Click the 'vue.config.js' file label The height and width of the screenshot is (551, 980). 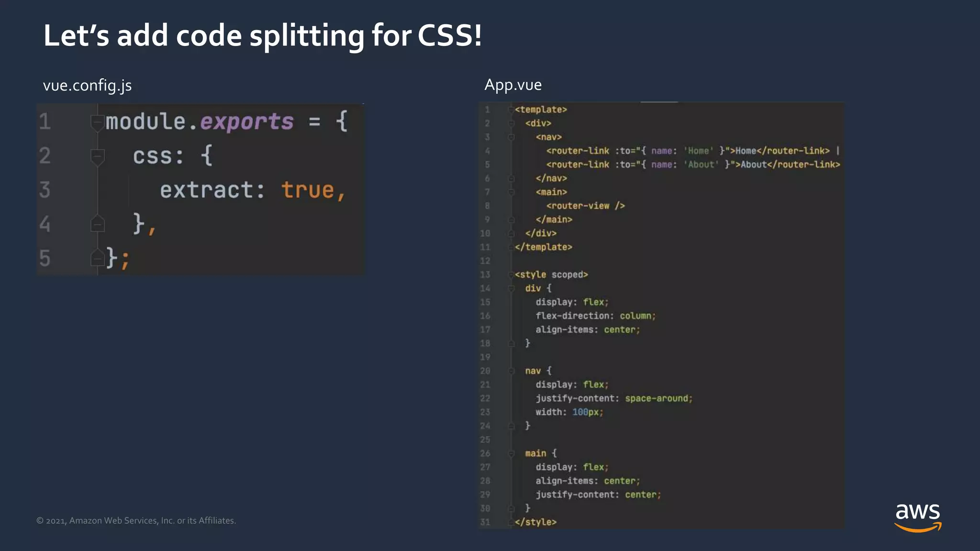(87, 86)
